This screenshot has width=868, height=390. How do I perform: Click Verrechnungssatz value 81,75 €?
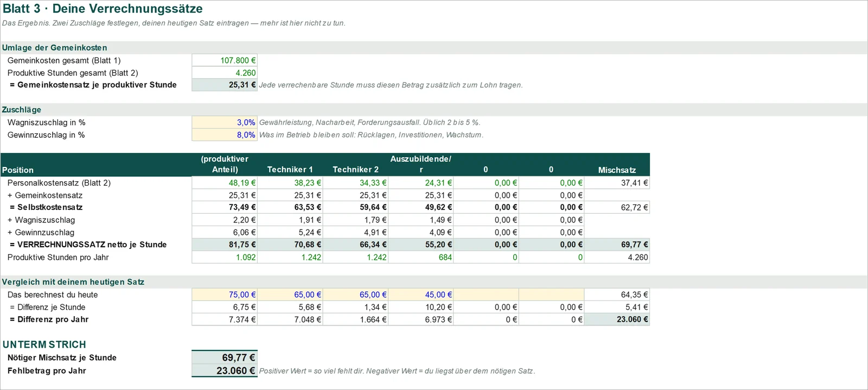[225, 245]
